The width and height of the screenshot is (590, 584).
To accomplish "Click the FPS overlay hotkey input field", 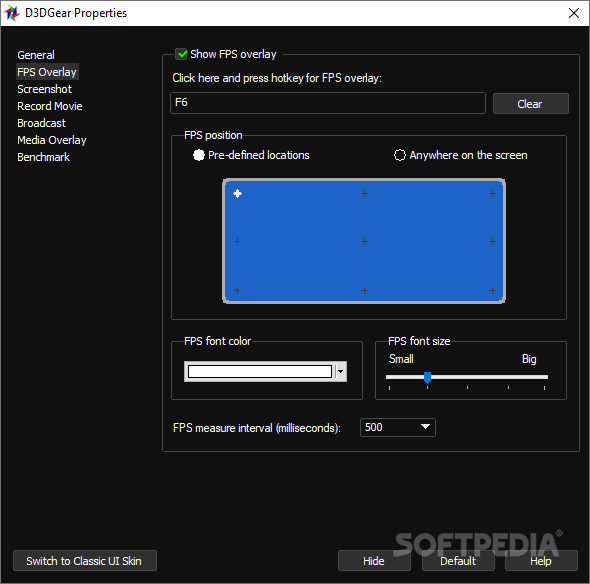I will [328, 103].
